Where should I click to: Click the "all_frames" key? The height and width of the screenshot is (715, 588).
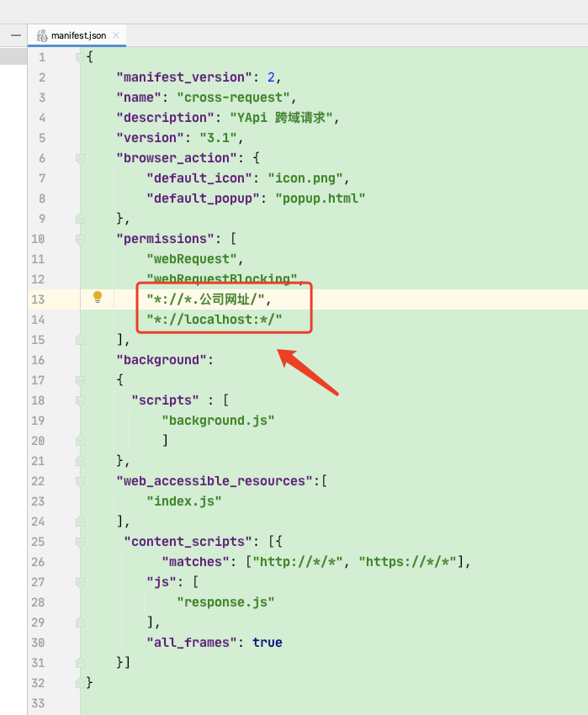pos(192,643)
